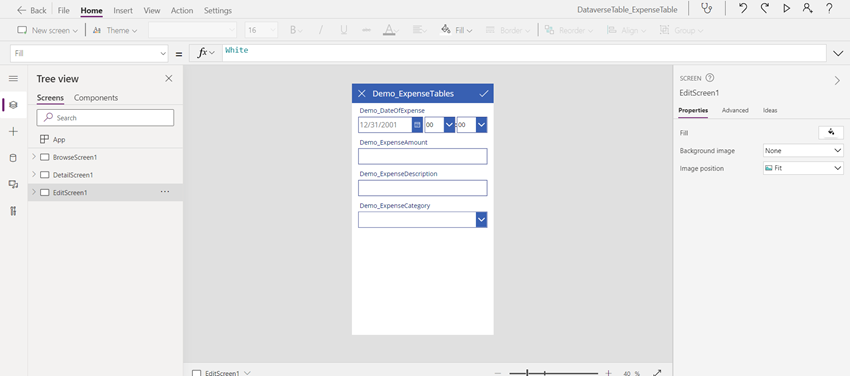Open the Theme dropdown
The height and width of the screenshot is (376, 850).
tap(115, 30)
